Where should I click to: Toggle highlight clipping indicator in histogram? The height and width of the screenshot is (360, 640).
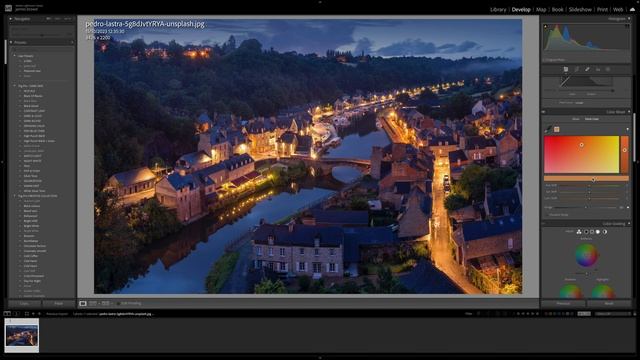click(627, 26)
